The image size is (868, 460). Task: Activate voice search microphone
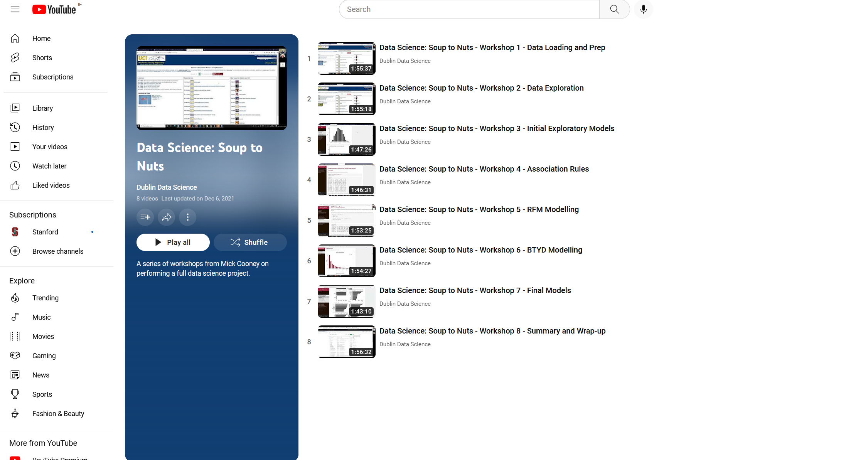[643, 9]
